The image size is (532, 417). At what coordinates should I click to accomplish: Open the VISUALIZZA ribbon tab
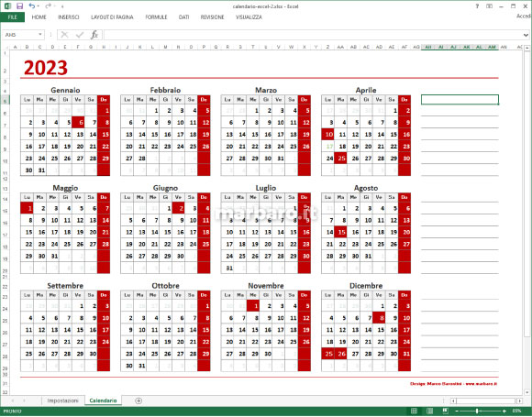249,16
